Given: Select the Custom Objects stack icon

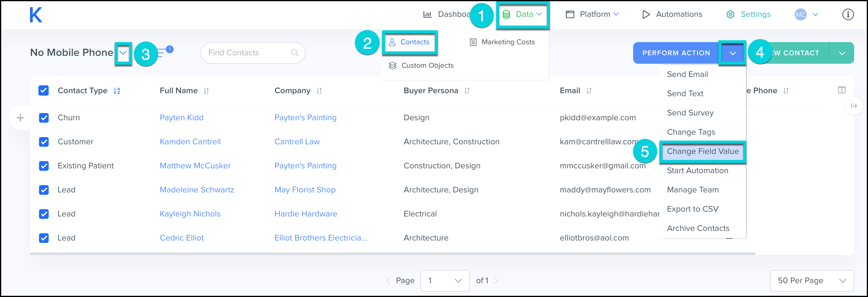Looking at the screenshot, I should tap(392, 66).
